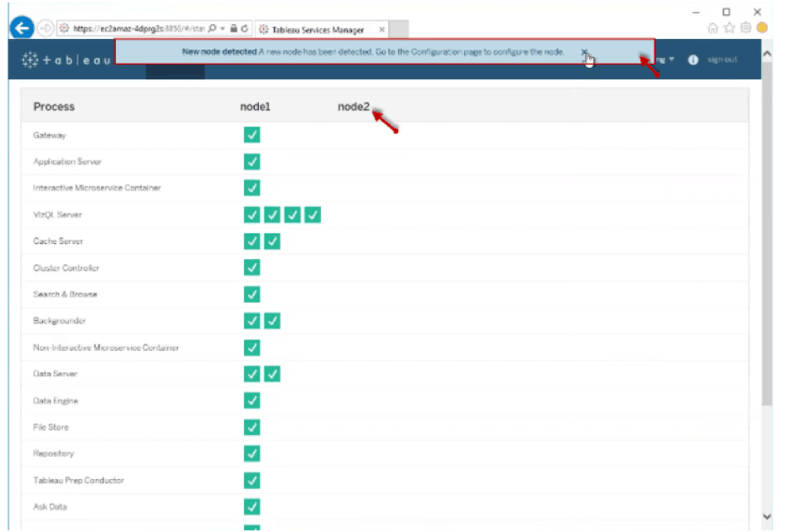The width and height of the screenshot is (786, 532).
Task: Refresh the page with reload icon
Action: (x=245, y=29)
